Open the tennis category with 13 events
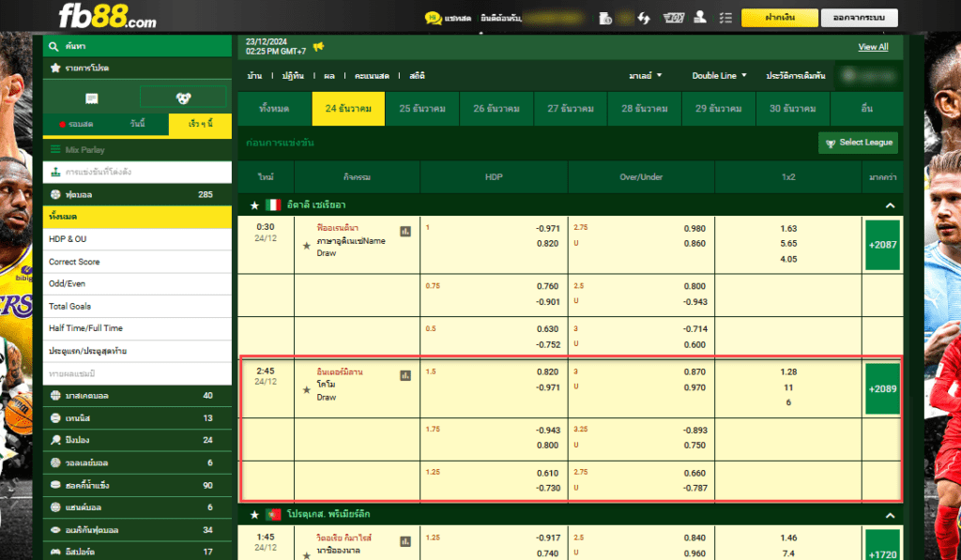 pos(137,417)
